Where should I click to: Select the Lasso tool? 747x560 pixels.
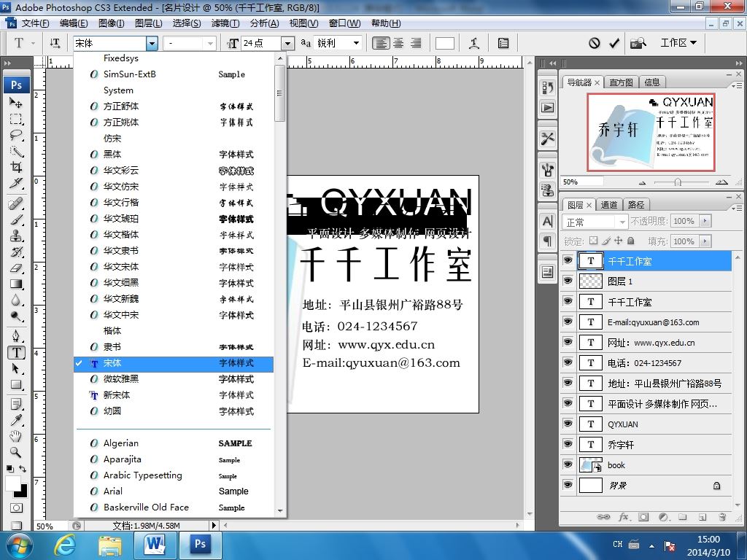[x=16, y=135]
